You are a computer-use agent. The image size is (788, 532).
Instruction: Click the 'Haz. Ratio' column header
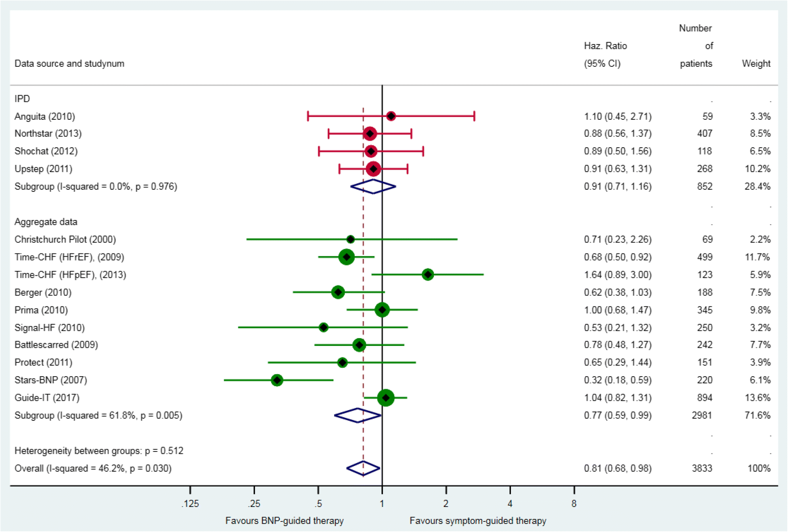[x=605, y=46]
